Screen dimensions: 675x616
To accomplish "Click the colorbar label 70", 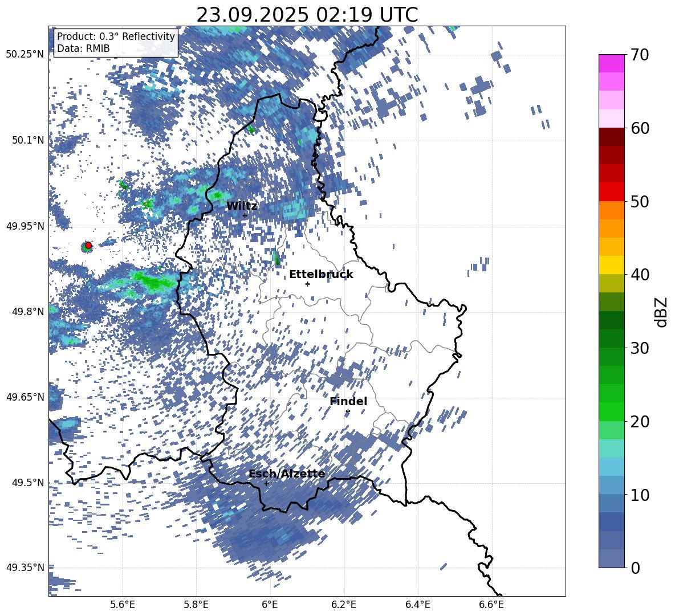I will pyautogui.click(x=640, y=55).
